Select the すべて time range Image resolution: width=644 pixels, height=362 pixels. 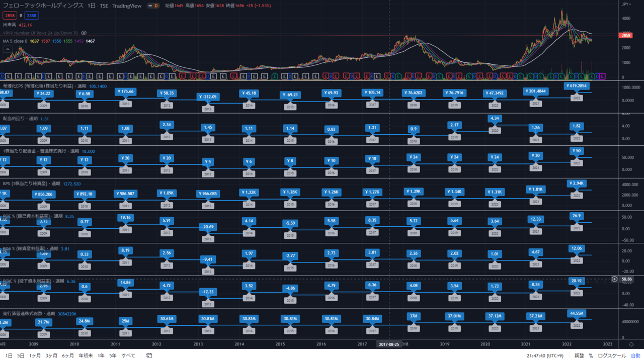128,355
